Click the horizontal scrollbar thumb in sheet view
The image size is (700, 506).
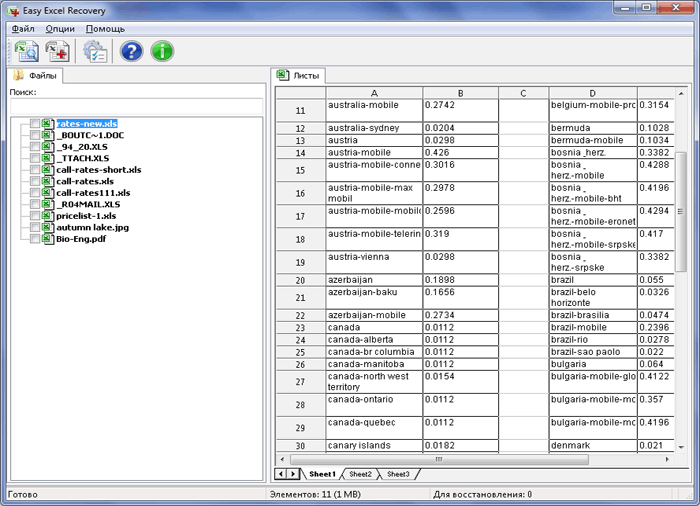pyautogui.click(x=439, y=459)
